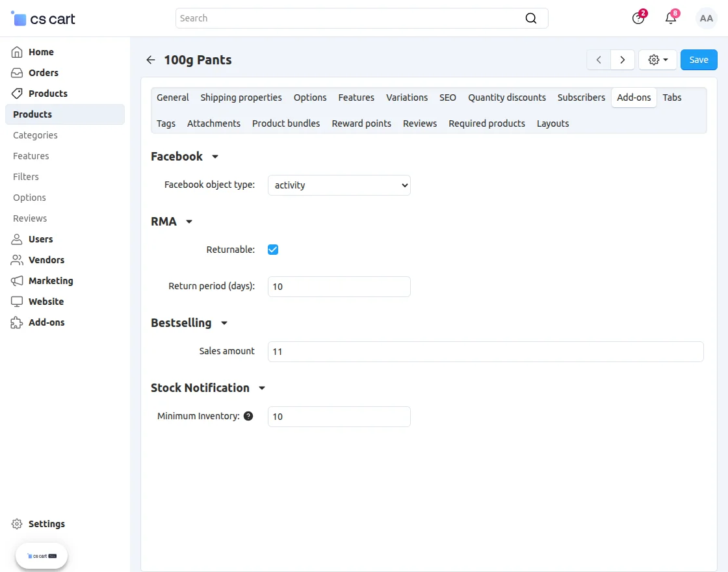
Task: Open the gear actions dropdown menu
Action: point(658,60)
